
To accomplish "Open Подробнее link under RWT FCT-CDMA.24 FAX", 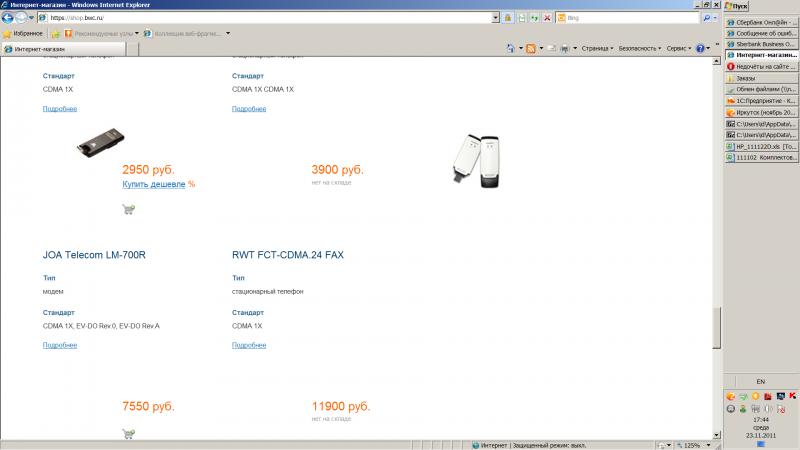I will [x=249, y=345].
